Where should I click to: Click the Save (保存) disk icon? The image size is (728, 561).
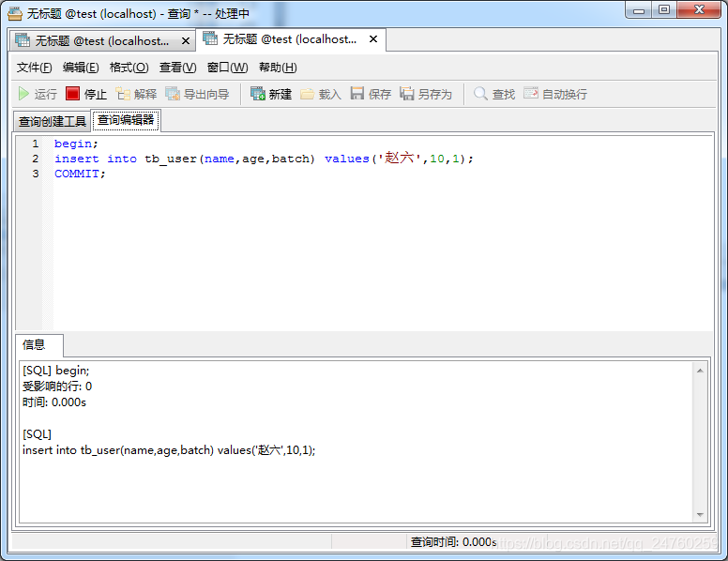[357, 94]
